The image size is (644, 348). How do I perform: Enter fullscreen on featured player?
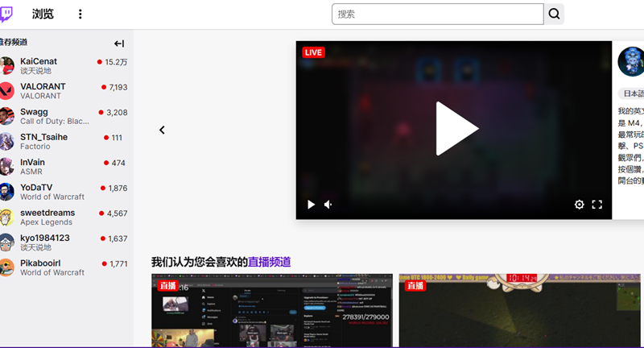click(597, 204)
